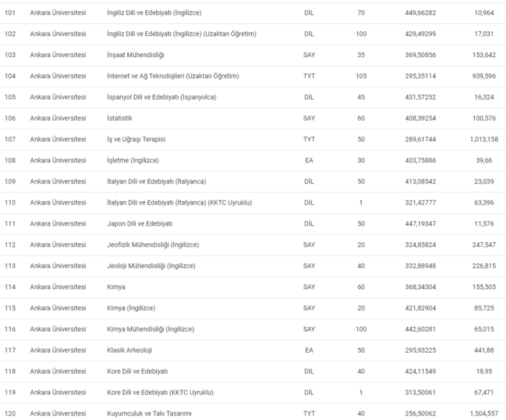The image size is (506, 420).
Task: Click Kimya Mühendisliği (İngilizce) program name
Action: tap(150, 329)
